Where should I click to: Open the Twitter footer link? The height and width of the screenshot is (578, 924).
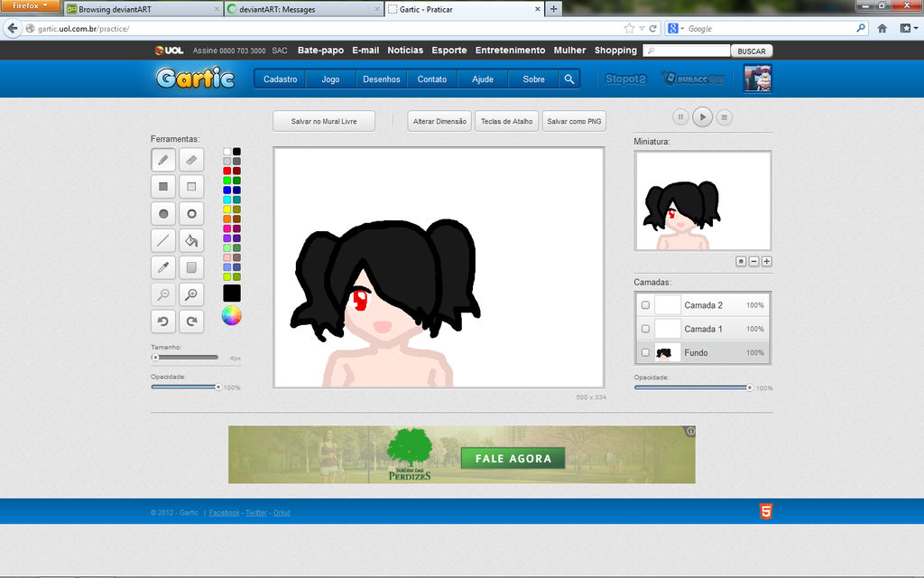(x=256, y=513)
